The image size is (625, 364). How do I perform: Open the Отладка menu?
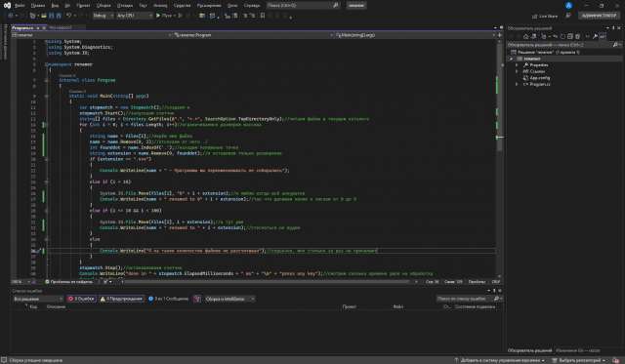coord(125,5)
